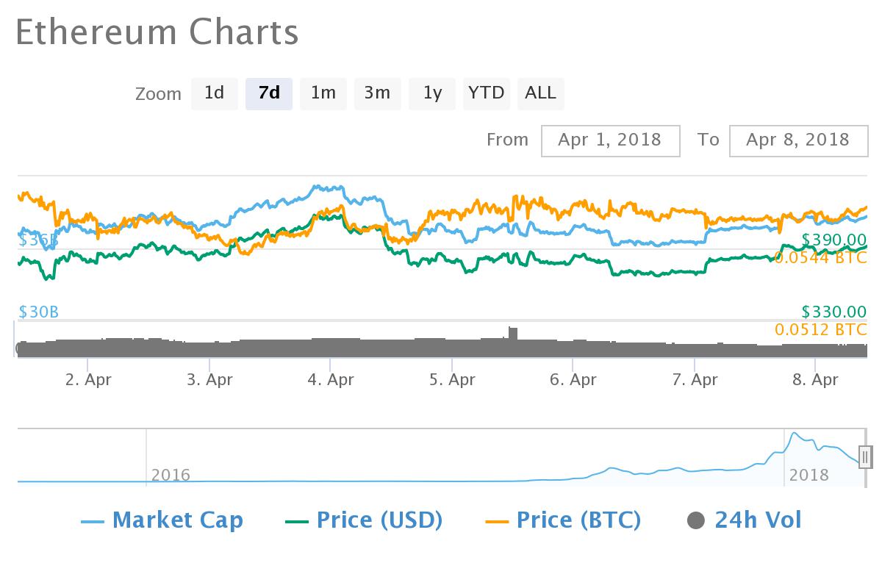Select the 7d zoom range
This screenshot has height=588, width=882.
pyautogui.click(x=269, y=93)
